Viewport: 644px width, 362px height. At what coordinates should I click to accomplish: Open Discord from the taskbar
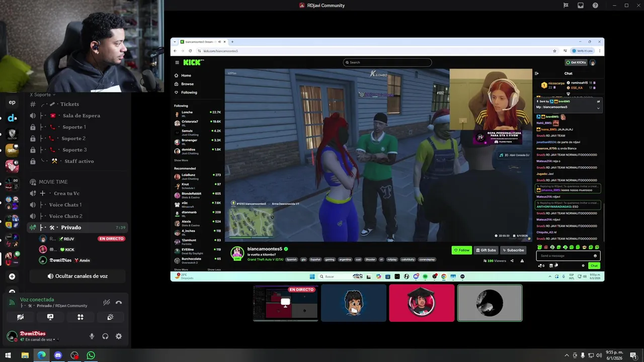[x=58, y=355]
